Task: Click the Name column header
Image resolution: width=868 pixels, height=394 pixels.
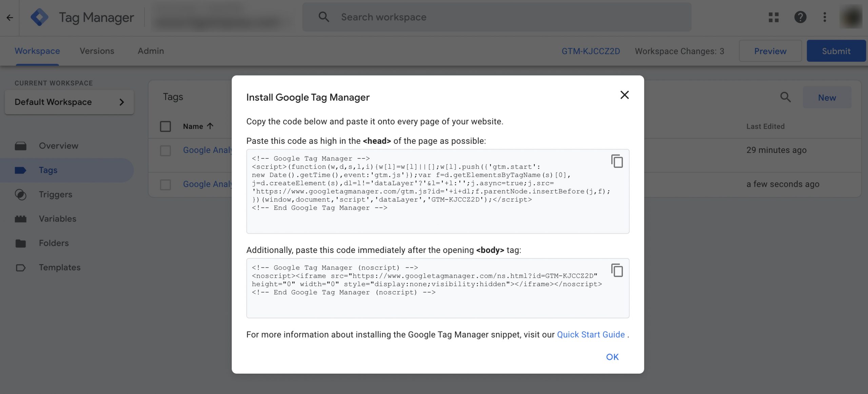Action: [193, 126]
